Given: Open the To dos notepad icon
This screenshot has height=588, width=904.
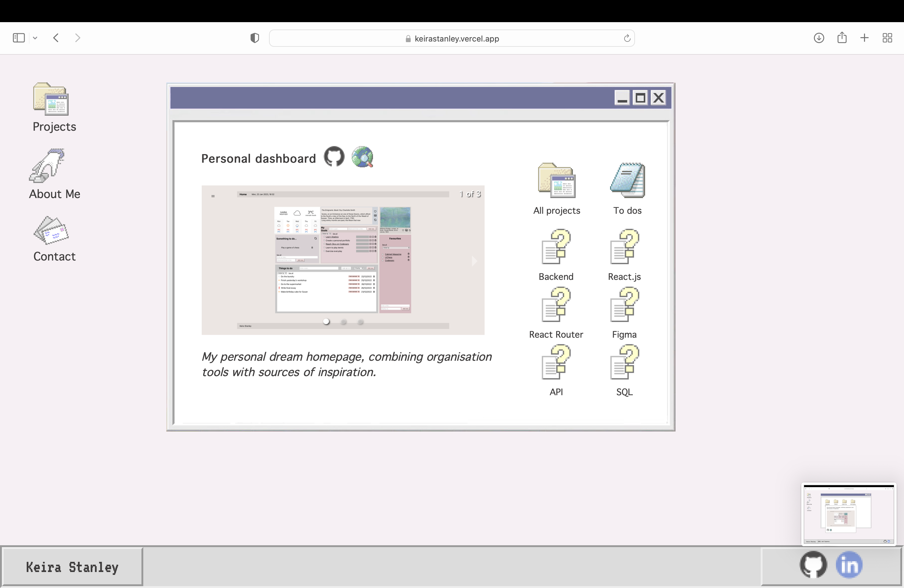Looking at the screenshot, I should tap(627, 181).
